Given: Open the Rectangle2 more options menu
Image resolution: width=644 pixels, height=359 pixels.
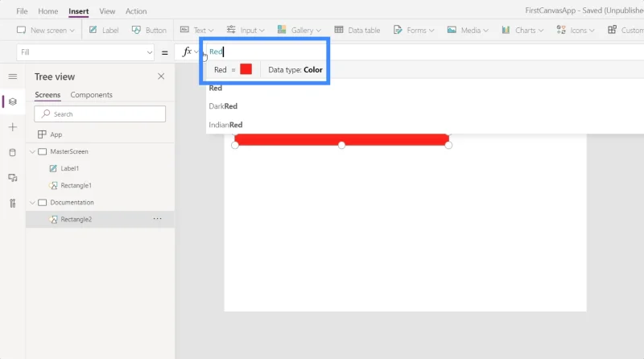Looking at the screenshot, I should point(157,219).
